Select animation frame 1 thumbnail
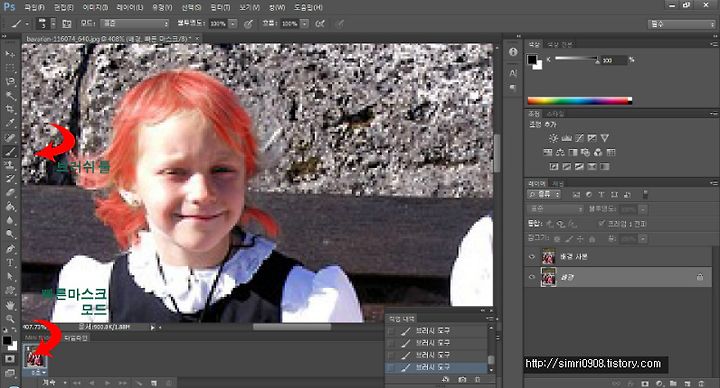This screenshot has width=720, height=388. click(x=35, y=356)
